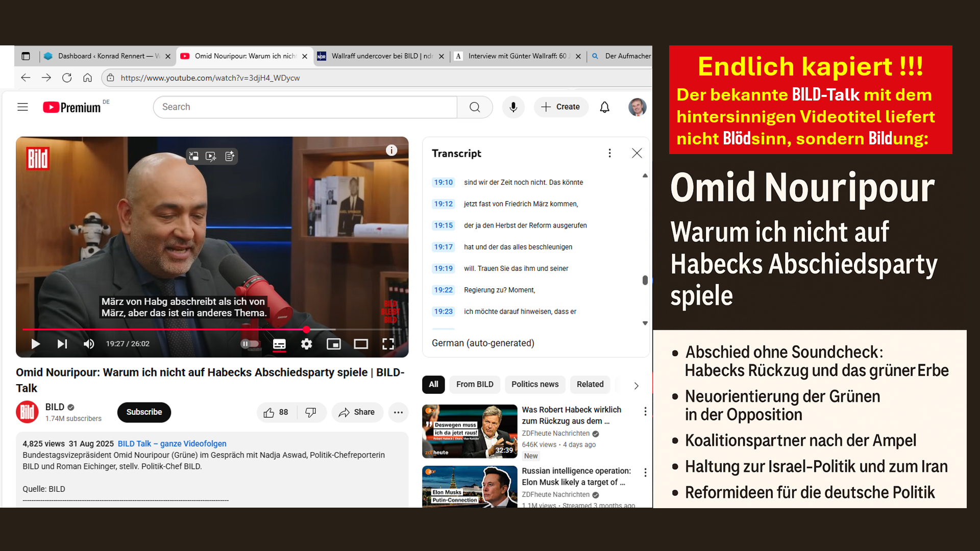Enable miniplayer mode
The height and width of the screenshot is (551, 980).
[x=333, y=344]
